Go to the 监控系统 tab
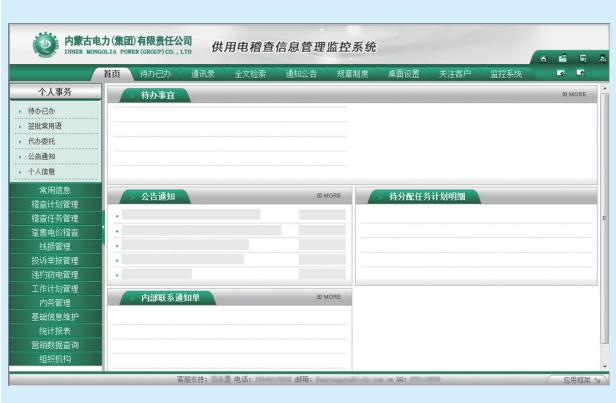Viewport: 616px width, 403px height. pyautogui.click(x=506, y=74)
